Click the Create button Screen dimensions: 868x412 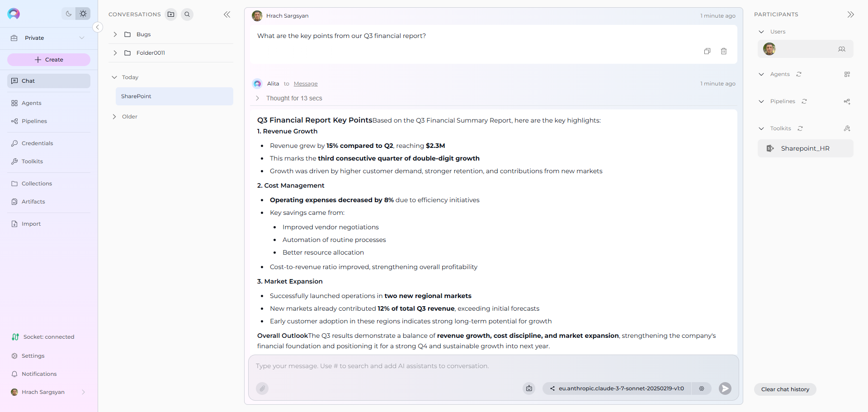49,60
